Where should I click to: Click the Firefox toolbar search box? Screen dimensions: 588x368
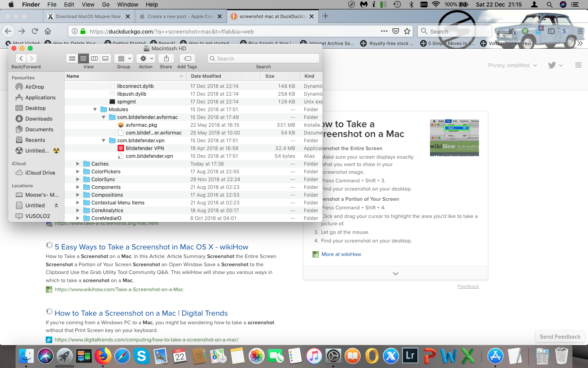(455, 31)
